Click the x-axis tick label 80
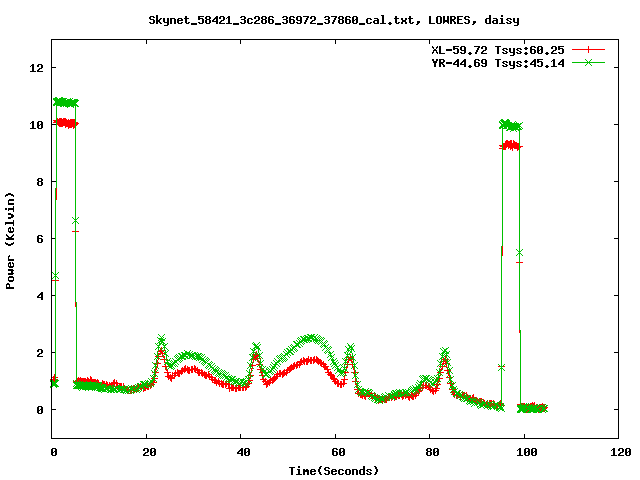Image resolution: width=640 pixels, height=480 pixels. click(432, 452)
